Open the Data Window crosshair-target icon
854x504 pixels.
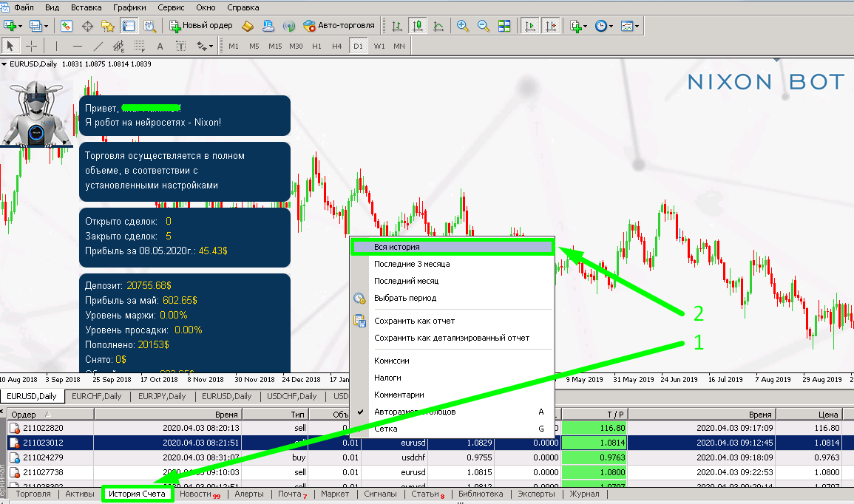point(87,26)
